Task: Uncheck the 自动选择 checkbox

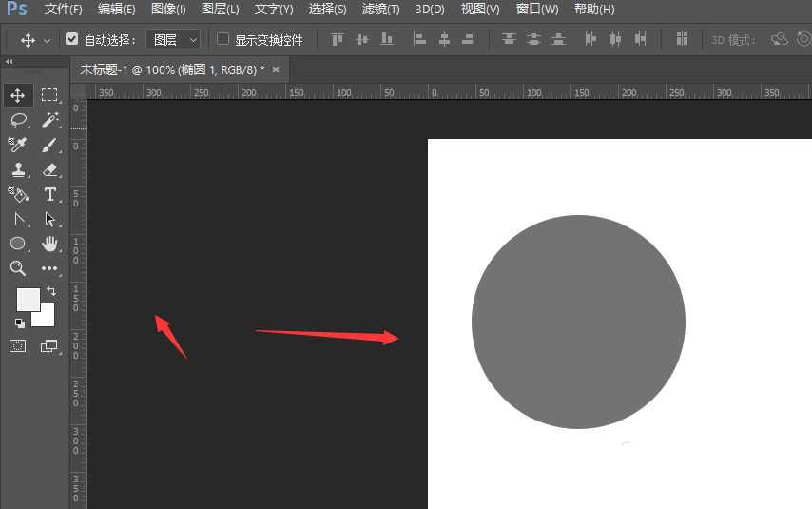Action: tap(72, 40)
